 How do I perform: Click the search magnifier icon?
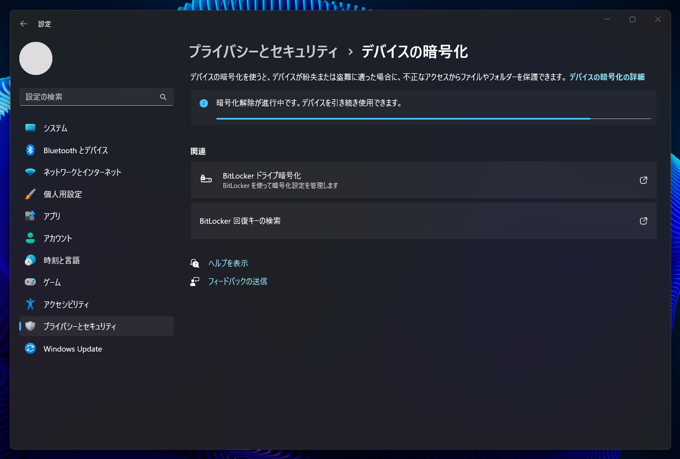(x=163, y=97)
